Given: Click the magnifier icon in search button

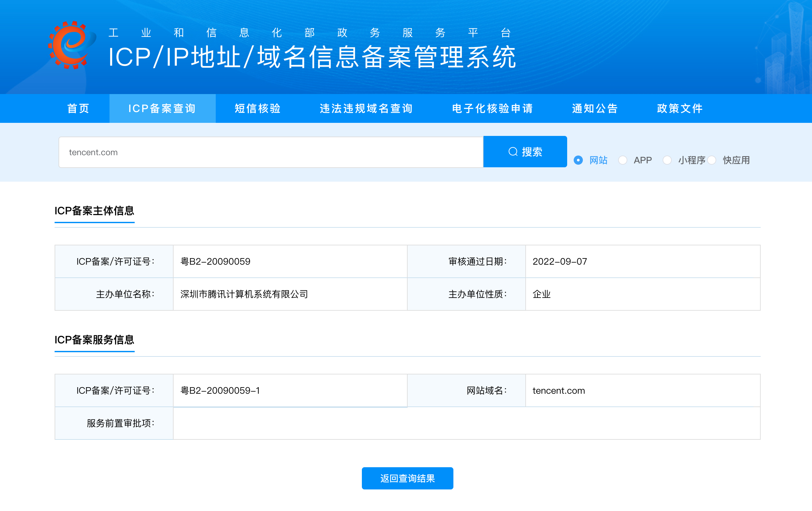Looking at the screenshot, I should (x=513, y=152).
